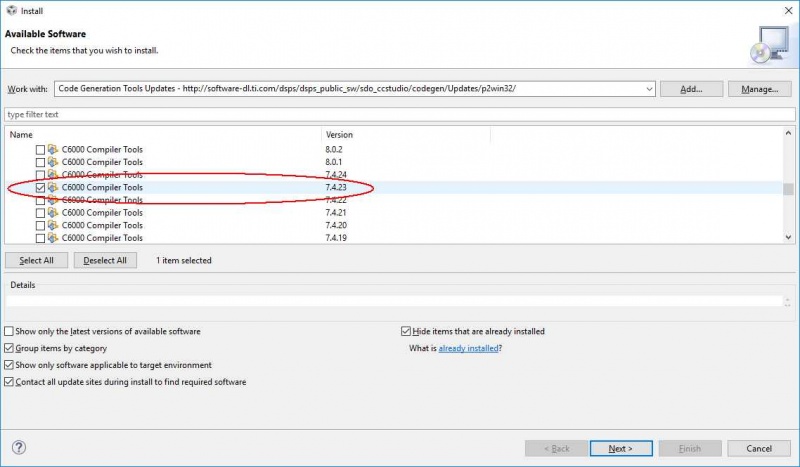Click the Version column header
The height and width of the screenshot is (467, 800).
(x=406, y=135)
